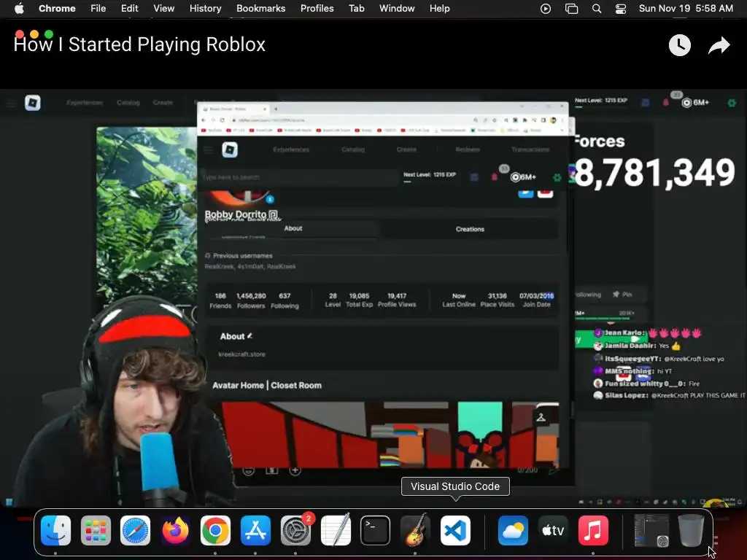Screen dimensions: 747x560
Task: Launch Terminal from the Dock
Action: pos(376,530)
